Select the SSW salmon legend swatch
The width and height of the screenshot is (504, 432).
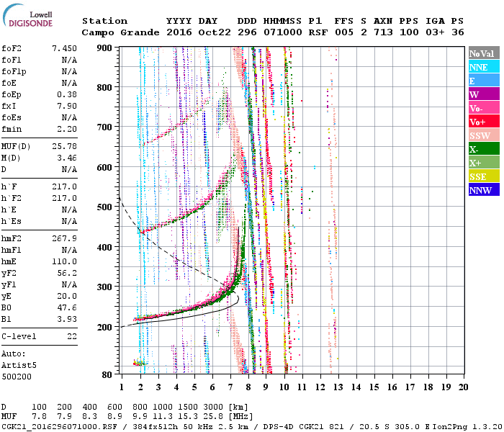[484, 135]
